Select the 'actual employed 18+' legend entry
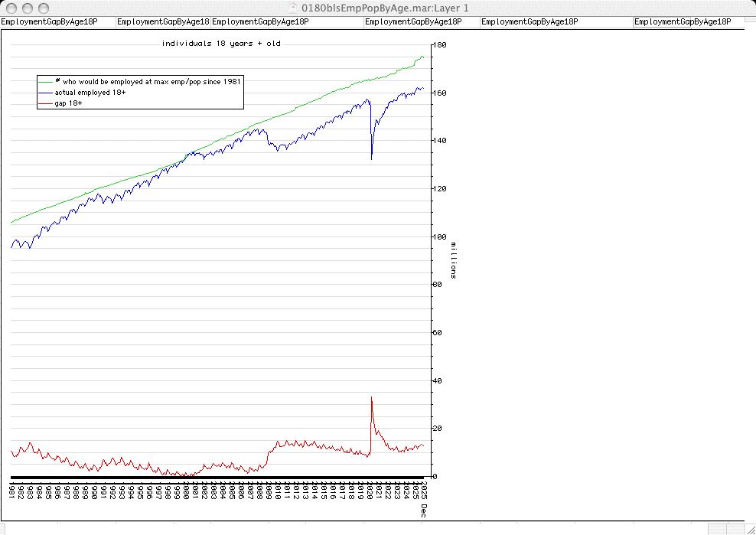This screenshot has height=535, width=756. 90,92
